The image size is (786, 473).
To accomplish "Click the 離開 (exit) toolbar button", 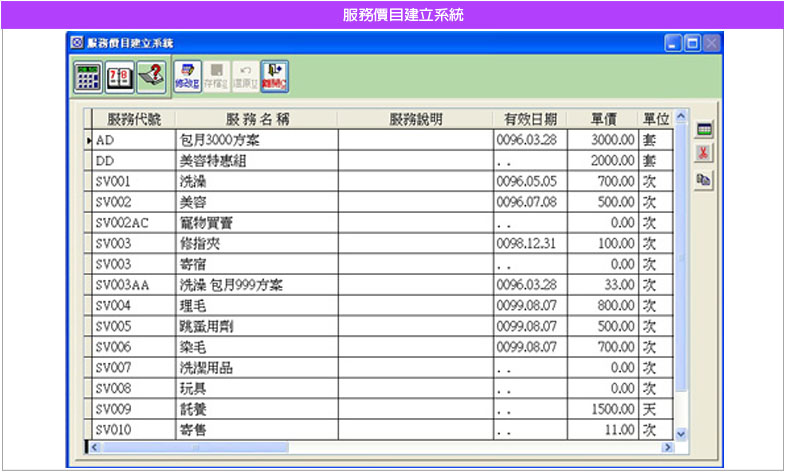I will pyautogui.click(x=274, y=76).
